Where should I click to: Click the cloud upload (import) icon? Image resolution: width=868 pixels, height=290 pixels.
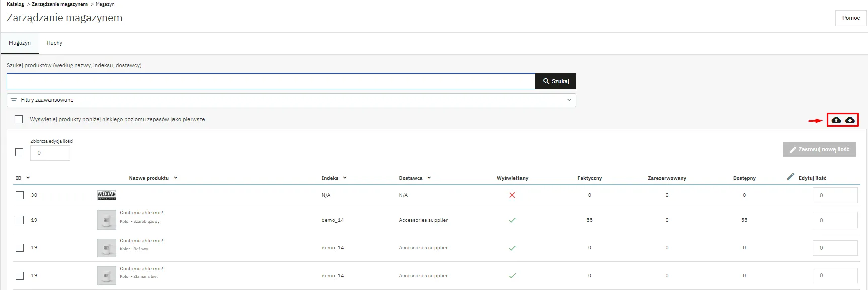pyautogui.click(x=836, y=120)
